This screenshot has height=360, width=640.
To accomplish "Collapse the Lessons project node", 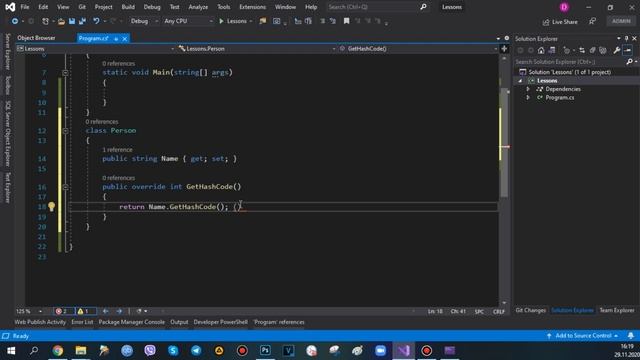I will tap(520, 81).
